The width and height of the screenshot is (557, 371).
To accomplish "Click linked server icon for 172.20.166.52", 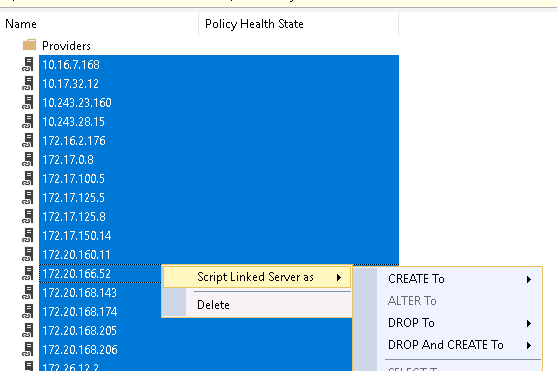I will click(x=28, y=274).
